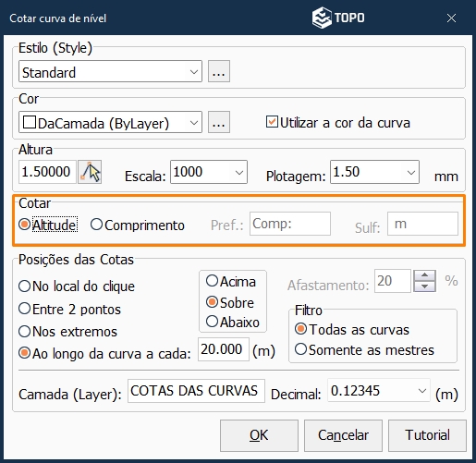Screen dimensions: 476x463
Task: Open the Decimal 0.12345 dropdown
Action: 379,391
